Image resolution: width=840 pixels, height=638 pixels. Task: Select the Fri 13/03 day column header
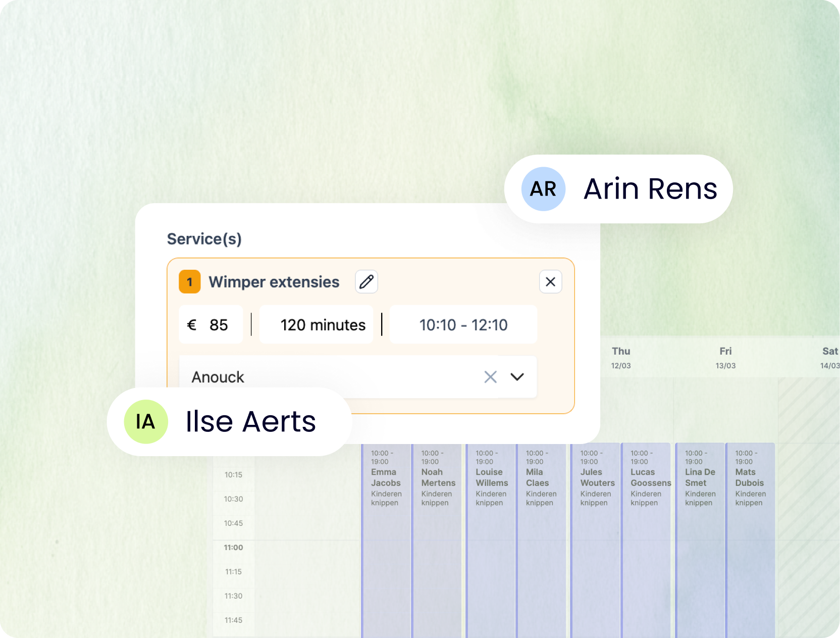(725, 358)
